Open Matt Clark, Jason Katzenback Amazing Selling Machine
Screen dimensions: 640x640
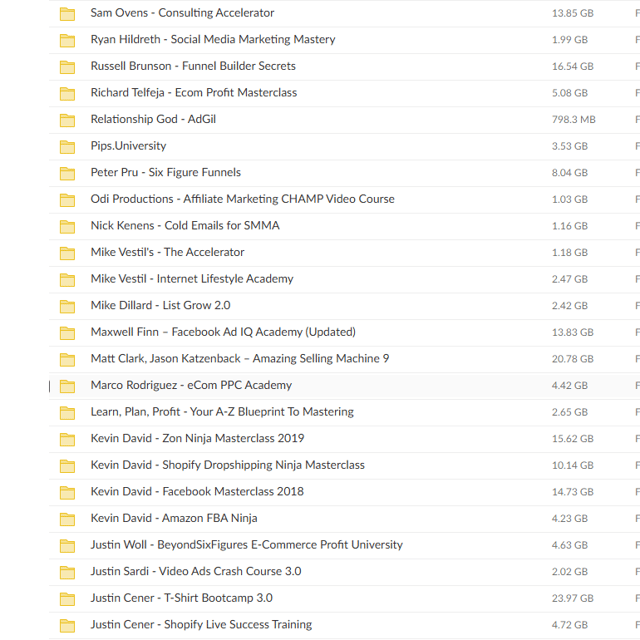240,359
